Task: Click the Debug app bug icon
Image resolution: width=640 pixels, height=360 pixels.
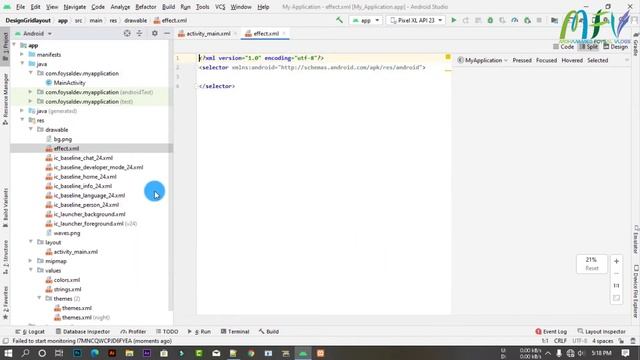Action: click(x=490, y=20)
